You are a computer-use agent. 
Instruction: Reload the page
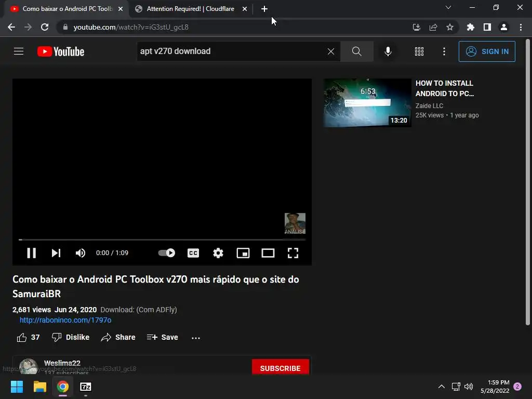(x=45, y=27)
